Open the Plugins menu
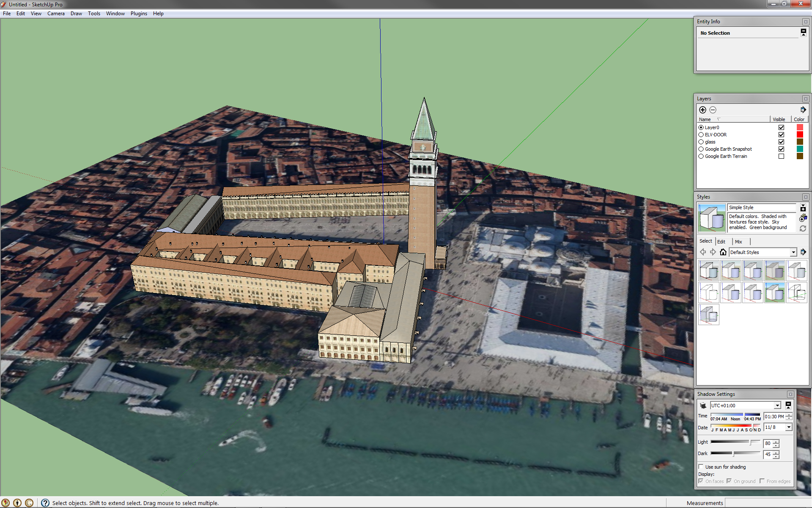The image size is (812, 508). (139, 14)
